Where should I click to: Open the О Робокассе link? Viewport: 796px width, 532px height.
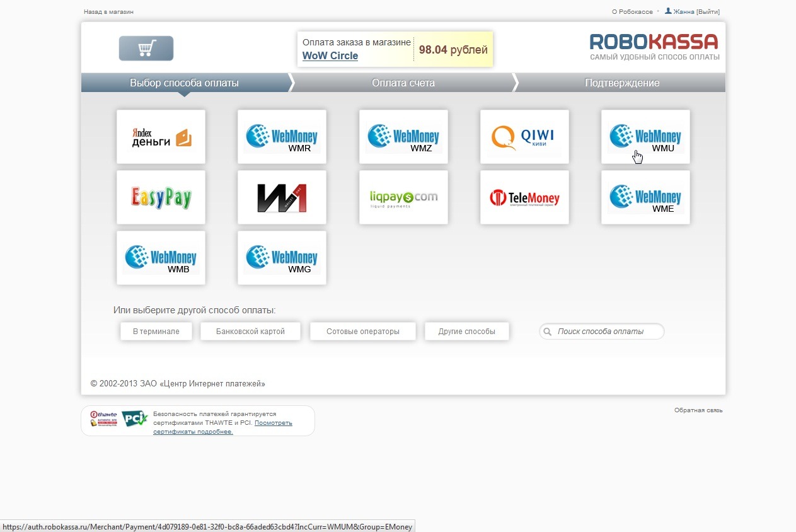point(632,12)
